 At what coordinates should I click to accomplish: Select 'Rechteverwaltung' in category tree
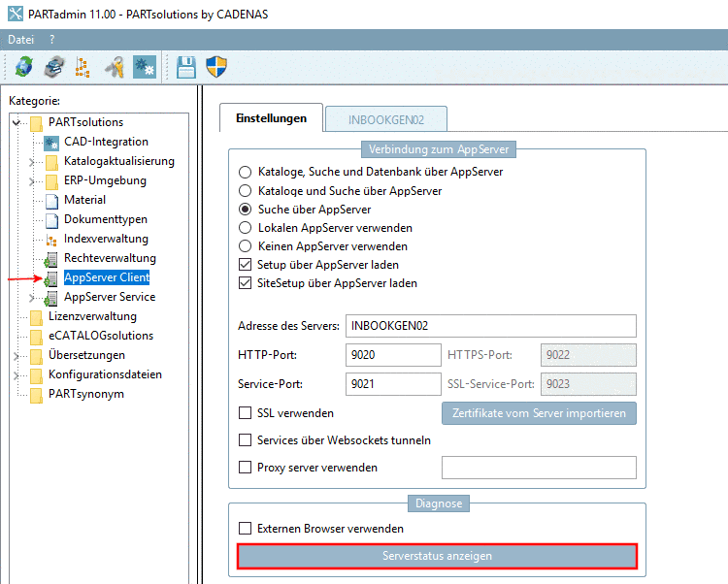[x=110, y=258]
